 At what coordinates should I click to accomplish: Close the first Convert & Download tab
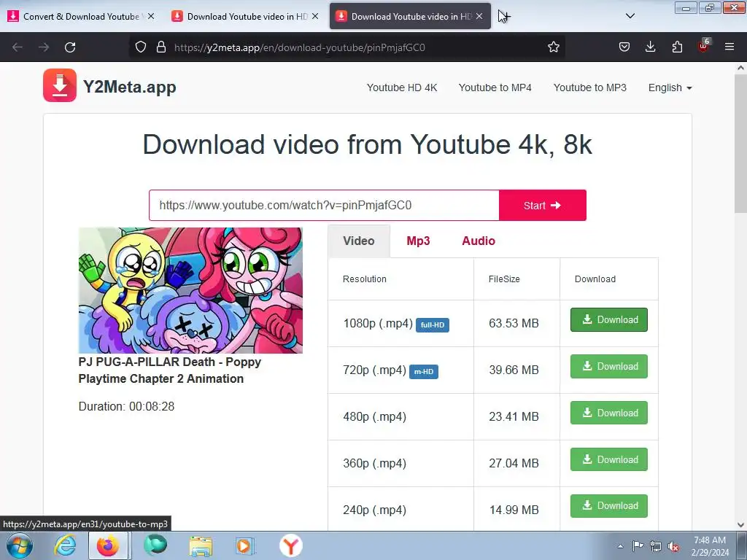coord(151,16)
